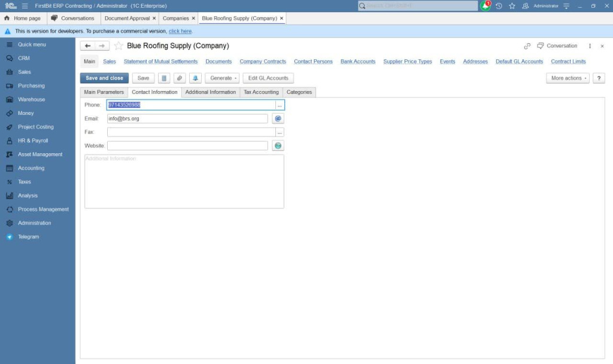Image resolution: width=613 pixels, height=364 pixels.
Task: Open Default GL Accounts link
Action: tap(519, 62)
